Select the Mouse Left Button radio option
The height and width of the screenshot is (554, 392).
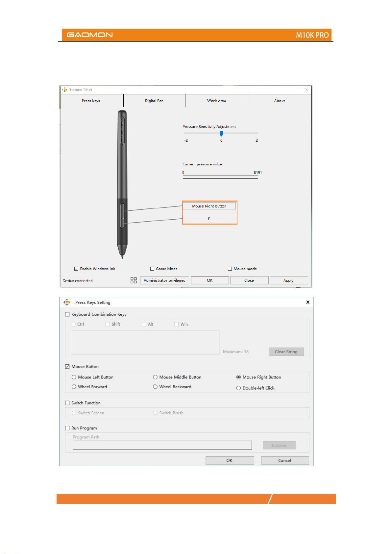click(x=74, y=377)
